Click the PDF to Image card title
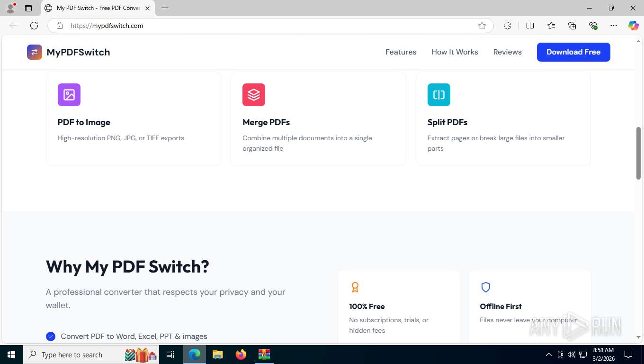Image resolution: width=644 pixels, height=364 pixels. click(x=84, y=122)
